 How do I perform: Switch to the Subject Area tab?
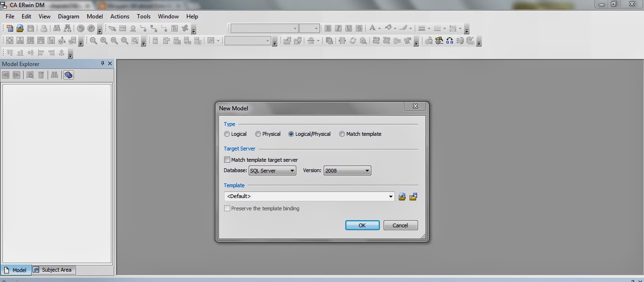(x=53, y=270)
